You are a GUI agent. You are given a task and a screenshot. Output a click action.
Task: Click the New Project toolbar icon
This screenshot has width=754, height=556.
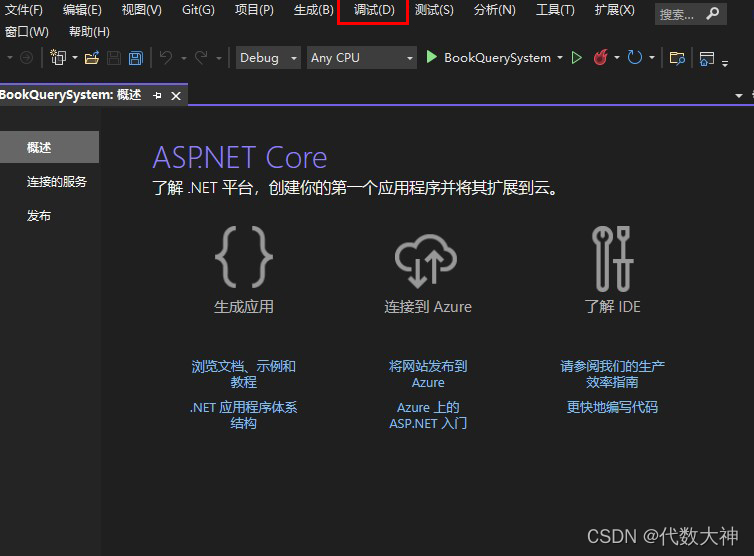coord(58,58)
